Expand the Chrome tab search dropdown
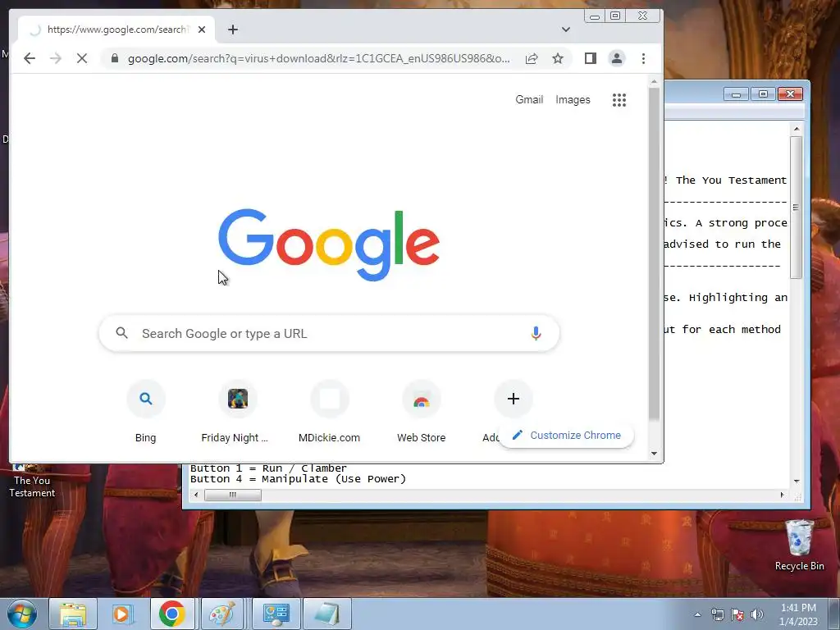This screenshot has width=840, height=630. (566, 30)
